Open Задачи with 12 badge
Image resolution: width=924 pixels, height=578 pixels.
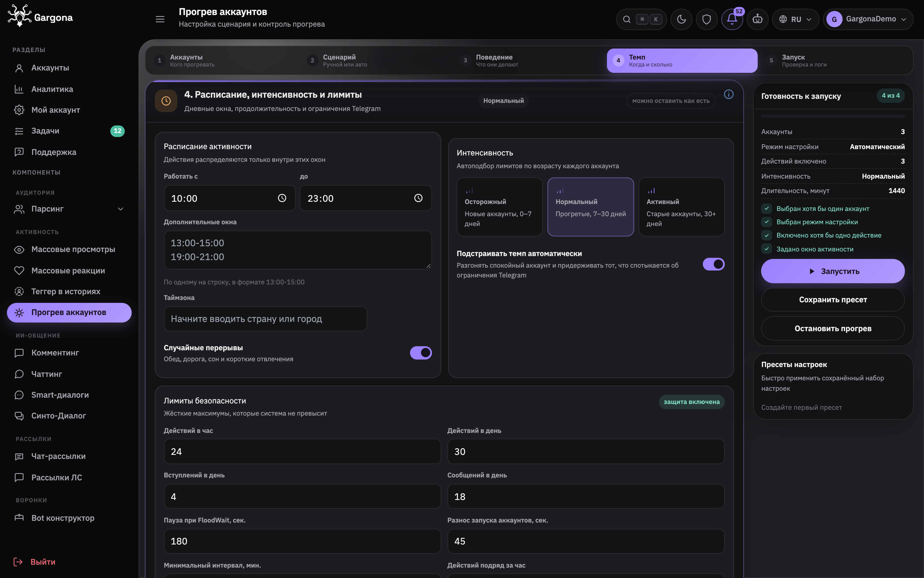pos(69,131)
